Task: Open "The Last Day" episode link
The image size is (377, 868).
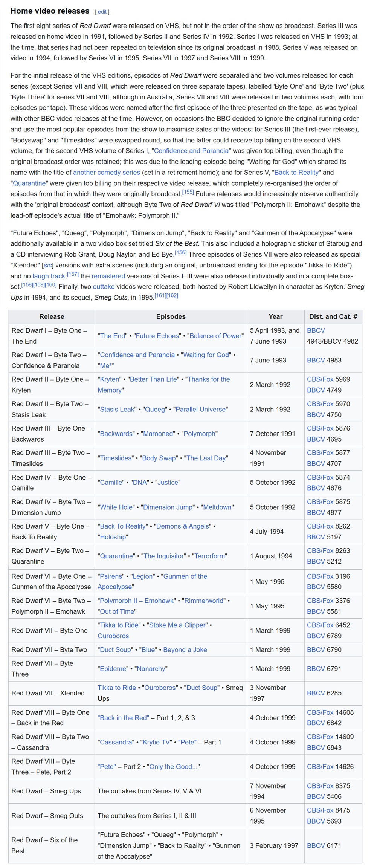Action: 206,458
